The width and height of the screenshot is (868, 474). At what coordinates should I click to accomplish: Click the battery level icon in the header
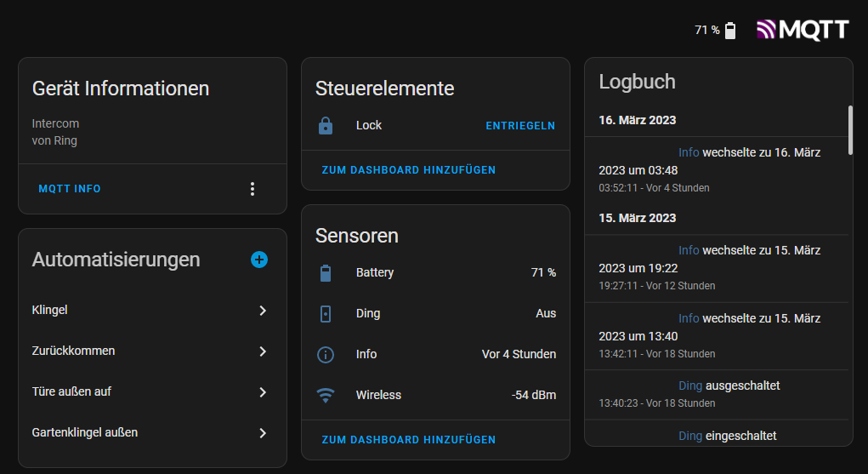click(x=730, y=31)
